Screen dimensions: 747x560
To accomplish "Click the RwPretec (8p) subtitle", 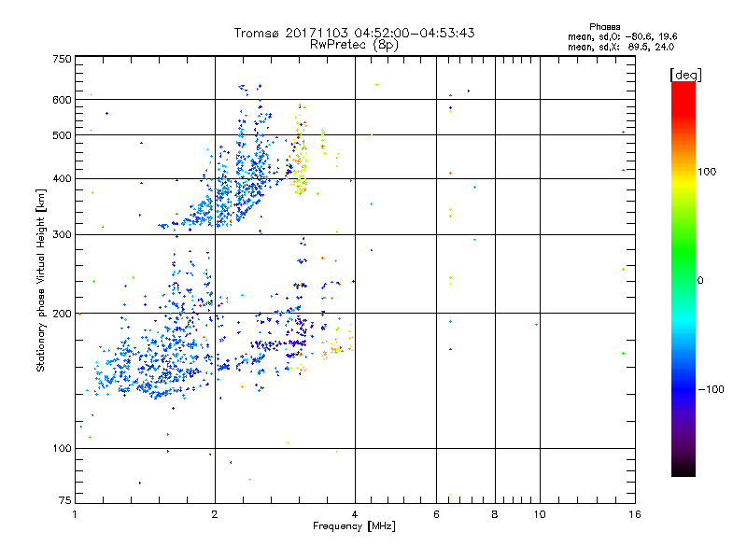I will (354, 45).
